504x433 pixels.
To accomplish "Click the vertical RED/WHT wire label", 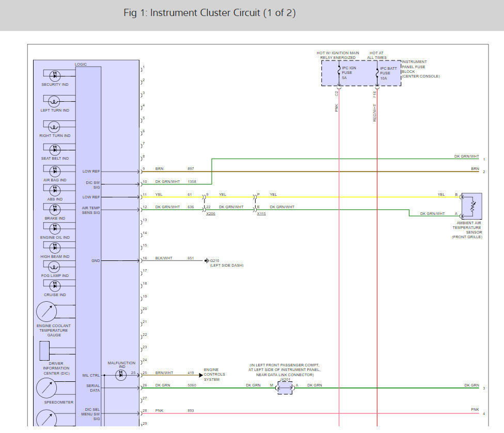I will click(x=374, y=113).
